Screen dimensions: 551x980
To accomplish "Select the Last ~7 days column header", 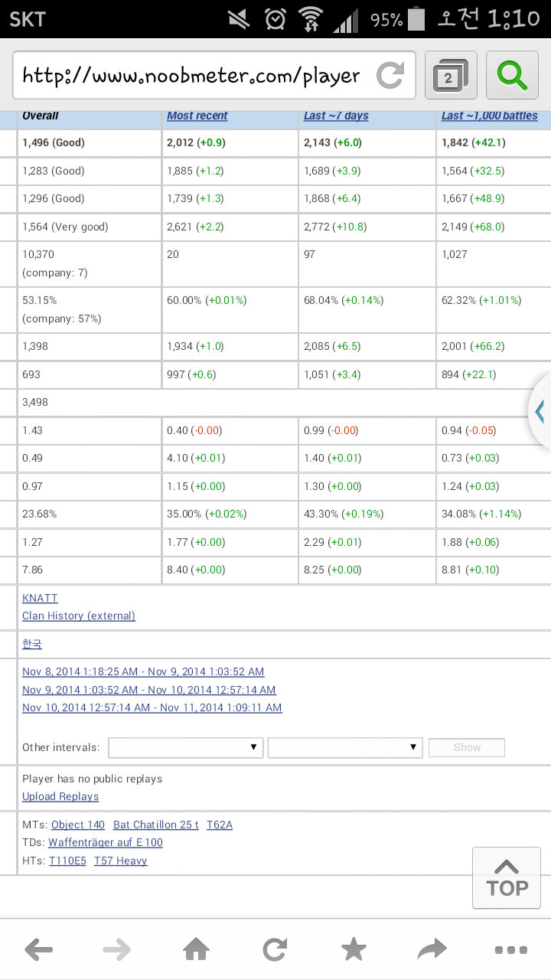I will click(x=336, y=116).
